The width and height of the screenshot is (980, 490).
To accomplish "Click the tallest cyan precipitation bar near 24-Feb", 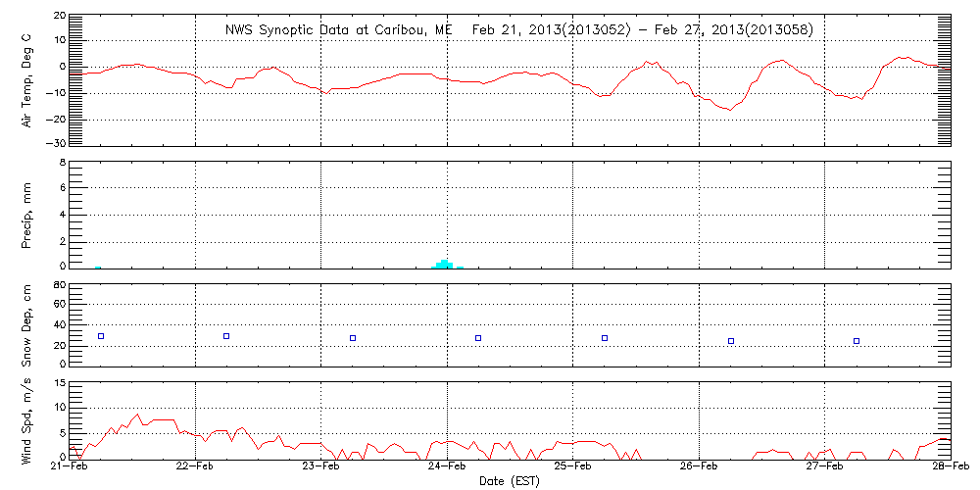I will click(x=445, y=264).
